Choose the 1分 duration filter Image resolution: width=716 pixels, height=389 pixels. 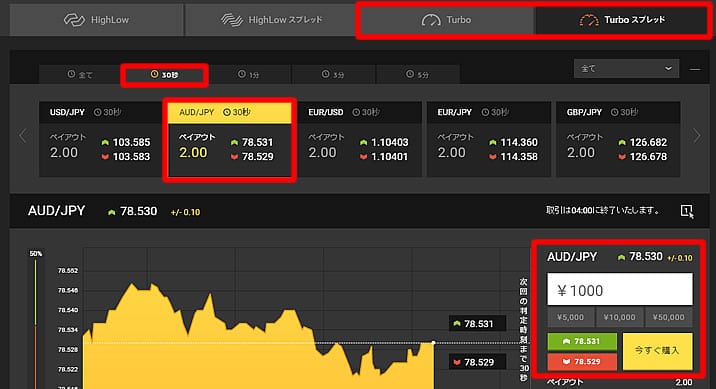click(249, 74)
